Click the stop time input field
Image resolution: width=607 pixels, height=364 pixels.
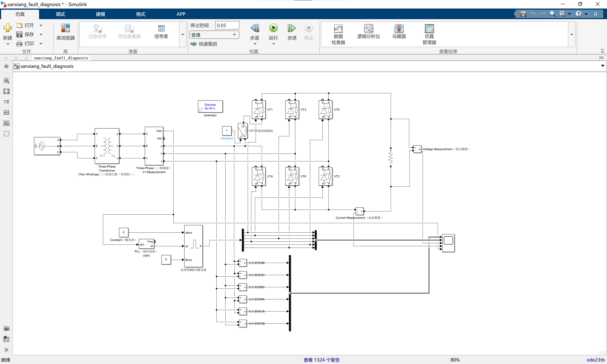point(227,26)
